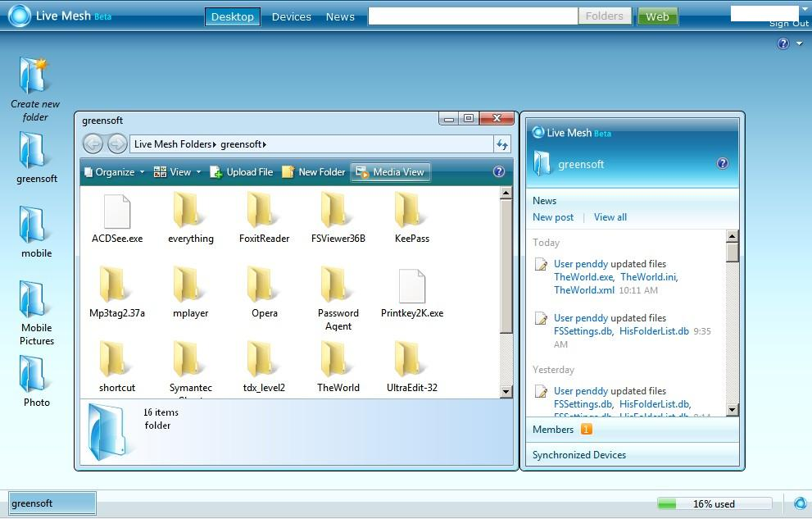Select the FSViewer36B folder
The image size is (812, 519).
tap(338, 219)
